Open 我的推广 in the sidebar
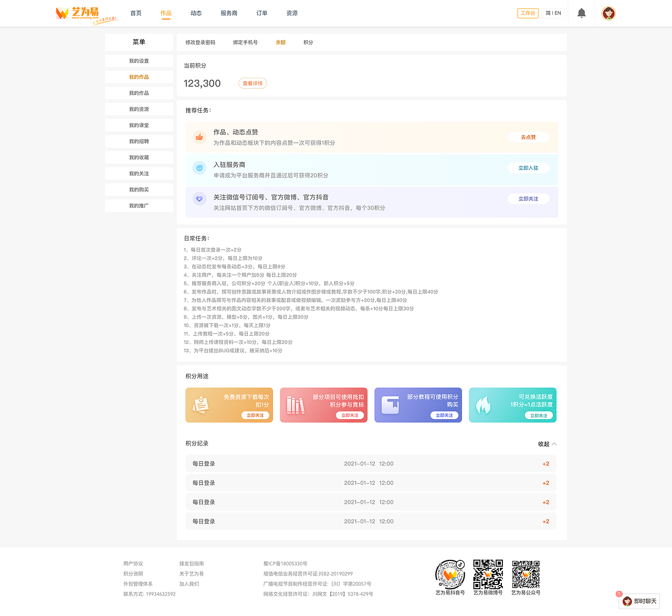 (x=139, y=206)
